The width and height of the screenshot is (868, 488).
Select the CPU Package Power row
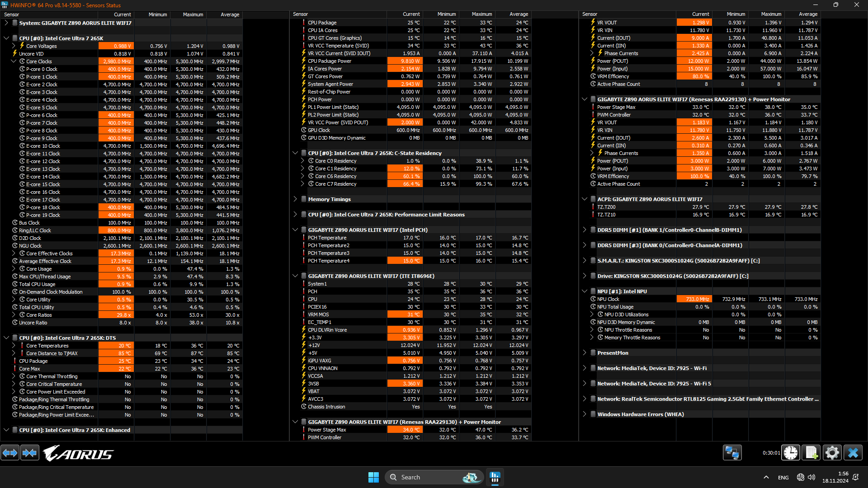pos(330,61)
